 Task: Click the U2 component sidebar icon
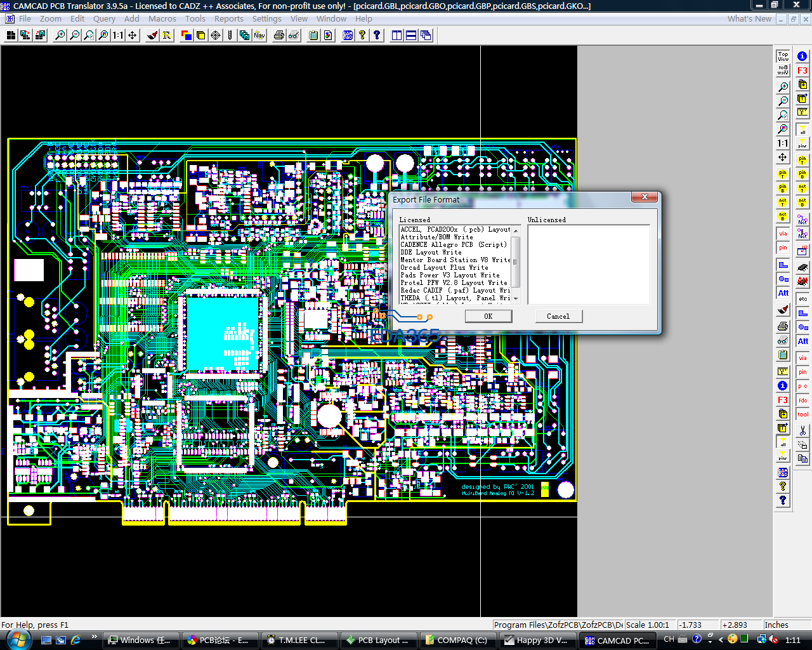[x=802, y=251]
